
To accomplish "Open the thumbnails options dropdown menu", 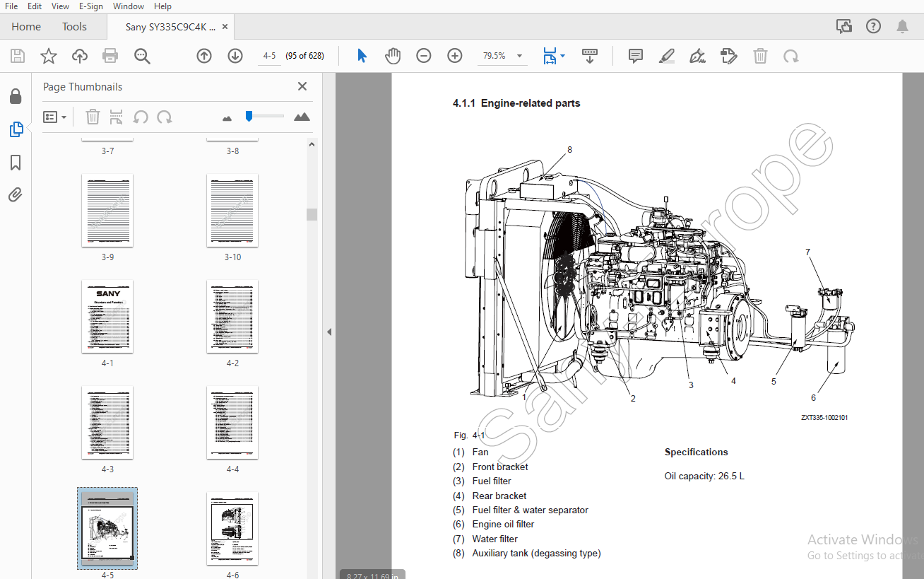I will (54, 117).
